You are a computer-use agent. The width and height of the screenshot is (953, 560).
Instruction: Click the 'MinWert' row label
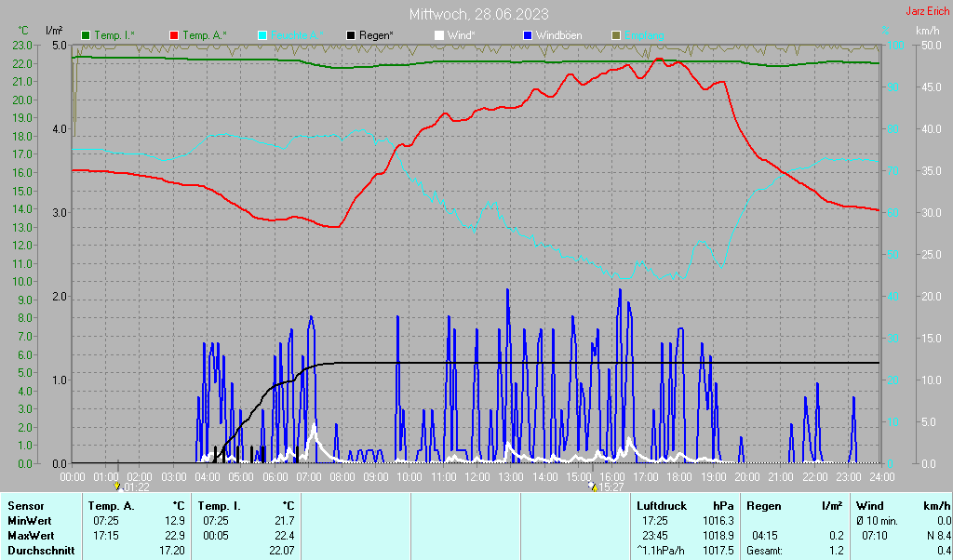coord(30,521)
